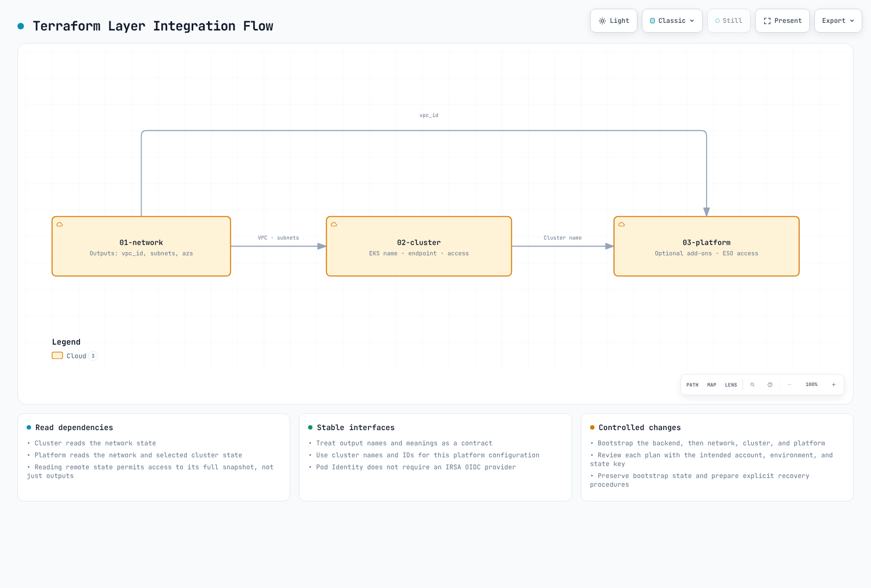The image size is (871, 588).
Task: Click cloud icon on 03-platform node
Action: [x=622, y=224]
